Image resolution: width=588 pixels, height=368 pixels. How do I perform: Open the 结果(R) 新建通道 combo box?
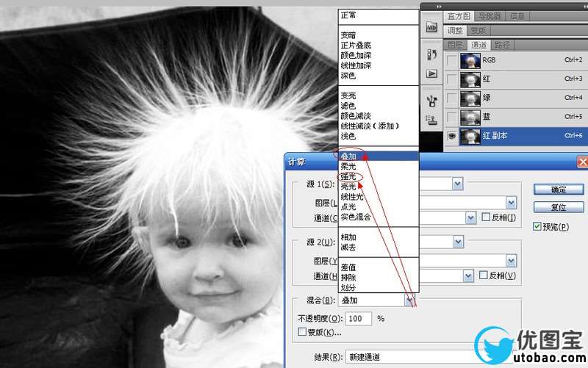coord(429,357)
